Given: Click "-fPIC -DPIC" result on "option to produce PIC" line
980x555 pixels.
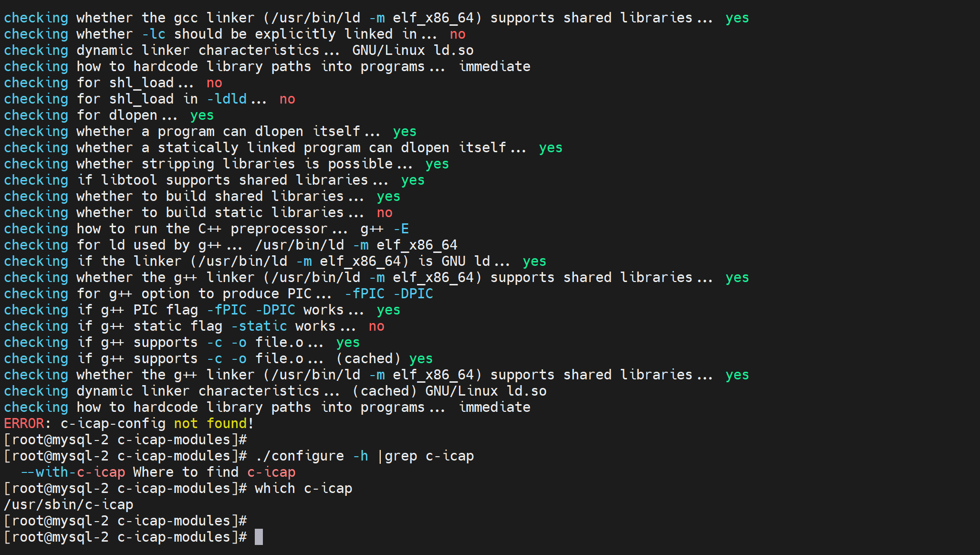Looking at the screenshot, I should click(388, 293).
